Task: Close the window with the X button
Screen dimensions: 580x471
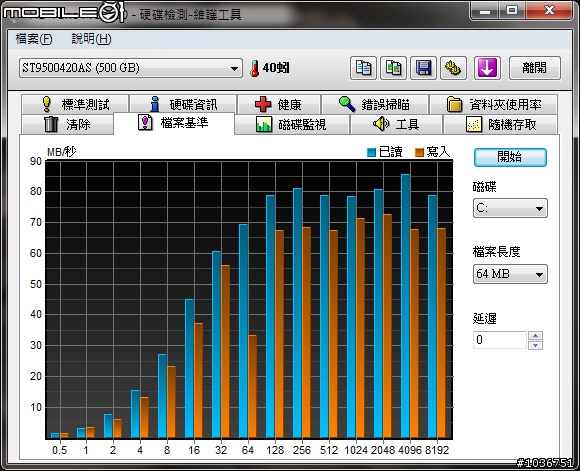Action: point(549,11)
